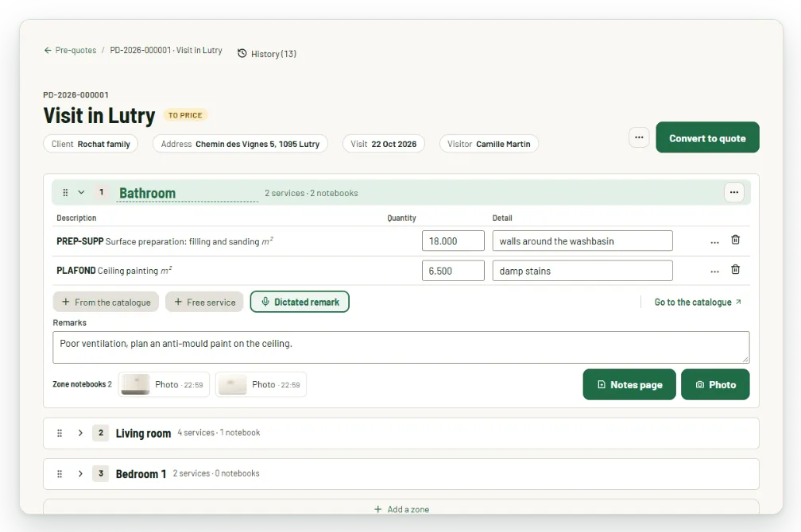This screenshot has width=801, height=532.
Task: Open more options for PREP-SUPP row
Action: pyautogui.click(x=714, y=242)
